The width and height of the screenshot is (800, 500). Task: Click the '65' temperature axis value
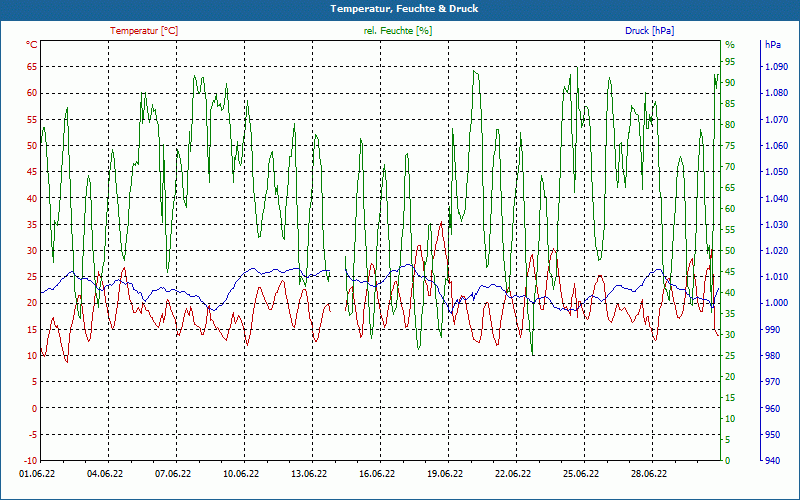coord(32,67)
